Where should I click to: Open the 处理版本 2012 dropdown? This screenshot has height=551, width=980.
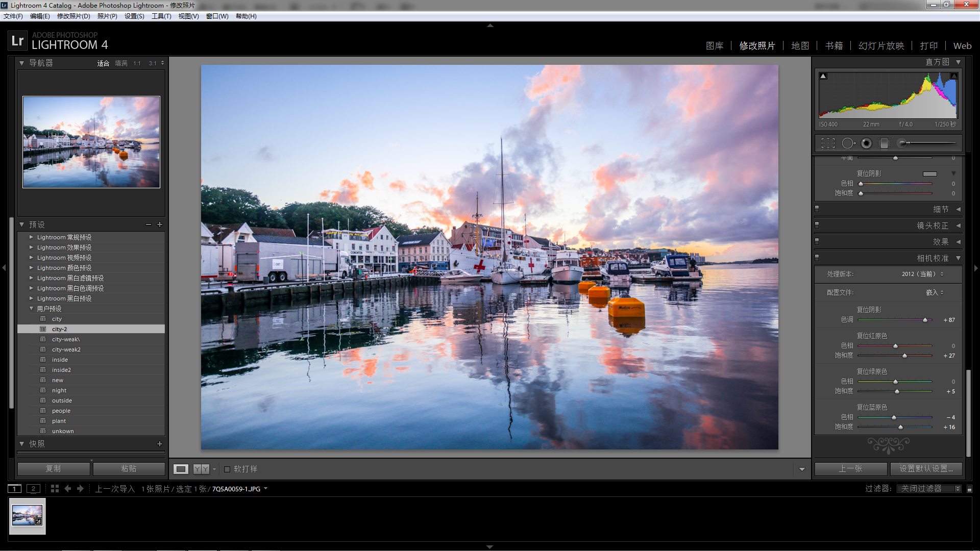coord(922,274)
